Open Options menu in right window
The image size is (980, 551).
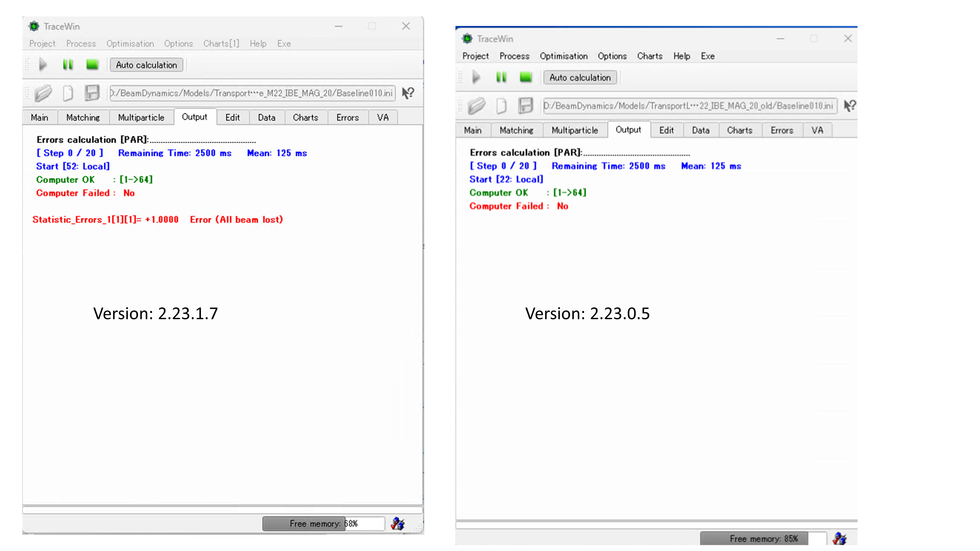point(612,56)
